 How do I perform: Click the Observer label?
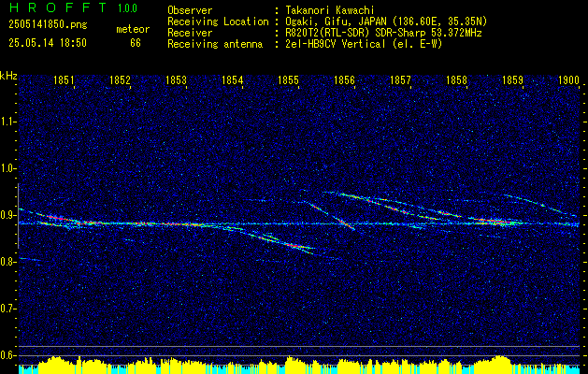click(190, 10)
